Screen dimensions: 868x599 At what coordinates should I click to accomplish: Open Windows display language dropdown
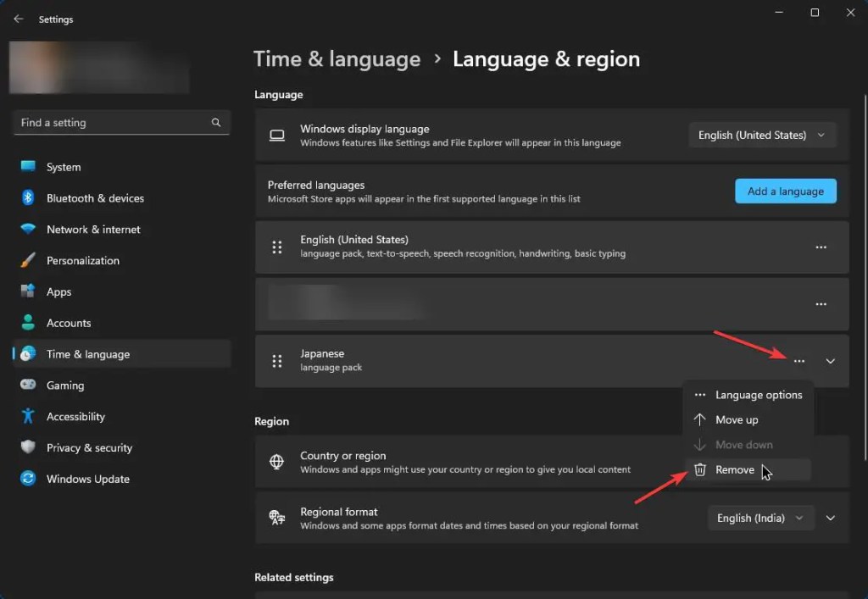pos(762,135)
